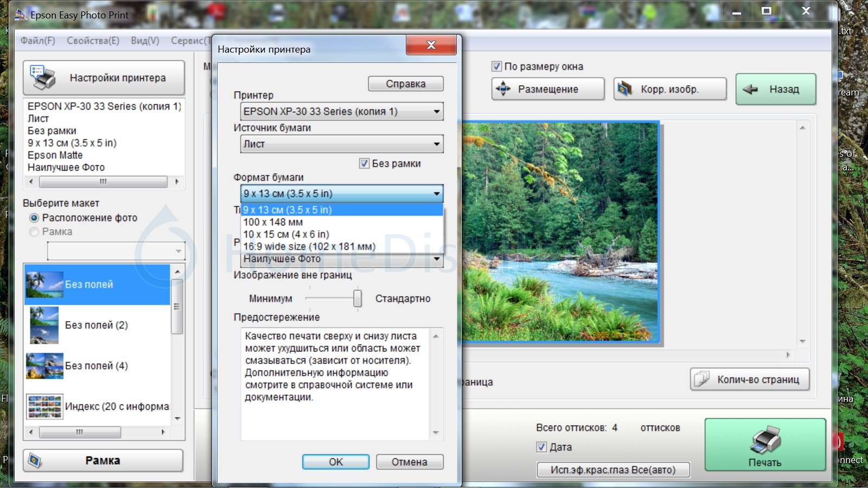Click the Наилучшее Фото line in printer info
Screen dimensions: 868x488
click(x=66, y=168)
